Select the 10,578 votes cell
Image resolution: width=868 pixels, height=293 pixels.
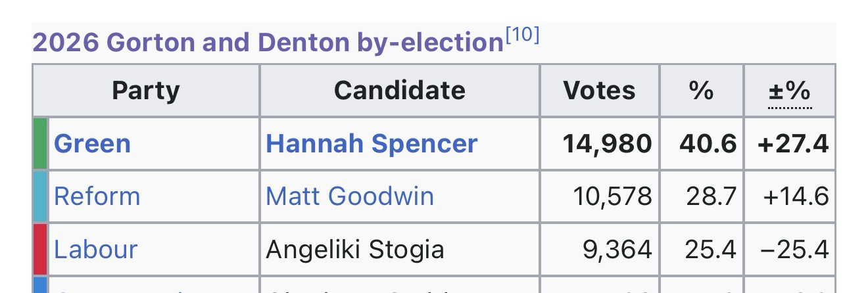tap(612, 196)
